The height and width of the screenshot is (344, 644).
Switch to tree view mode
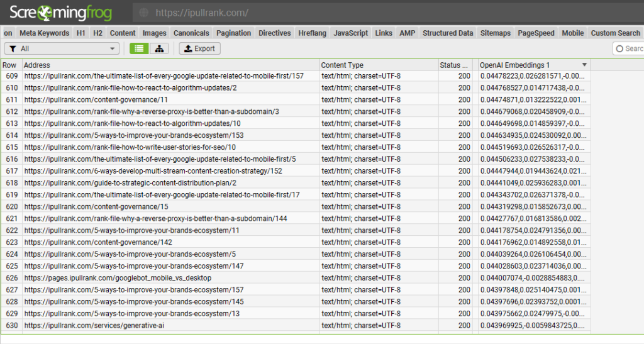click(x=158, y=48)
